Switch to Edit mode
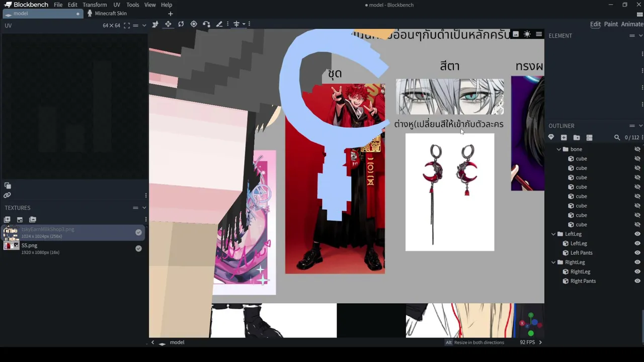This screenshot has width=644, height=362. pos(595,24)
